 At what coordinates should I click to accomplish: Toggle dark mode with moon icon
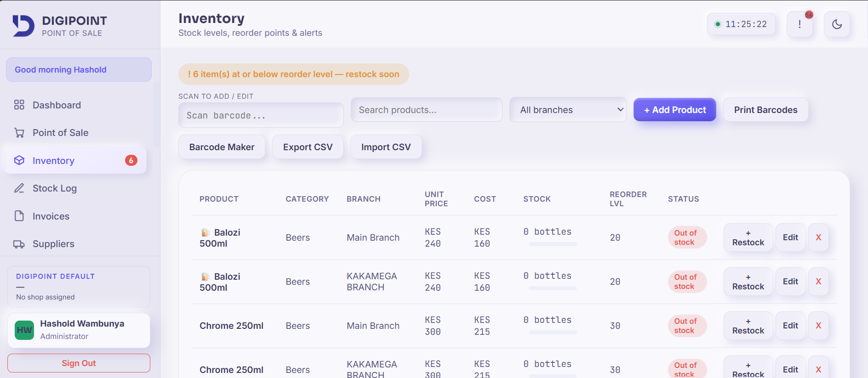[837, 24]
